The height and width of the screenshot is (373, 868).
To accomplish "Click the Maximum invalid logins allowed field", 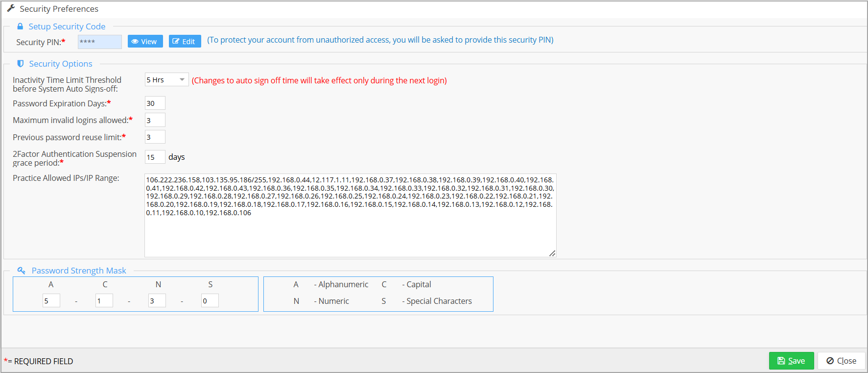I will pos(155,120).
